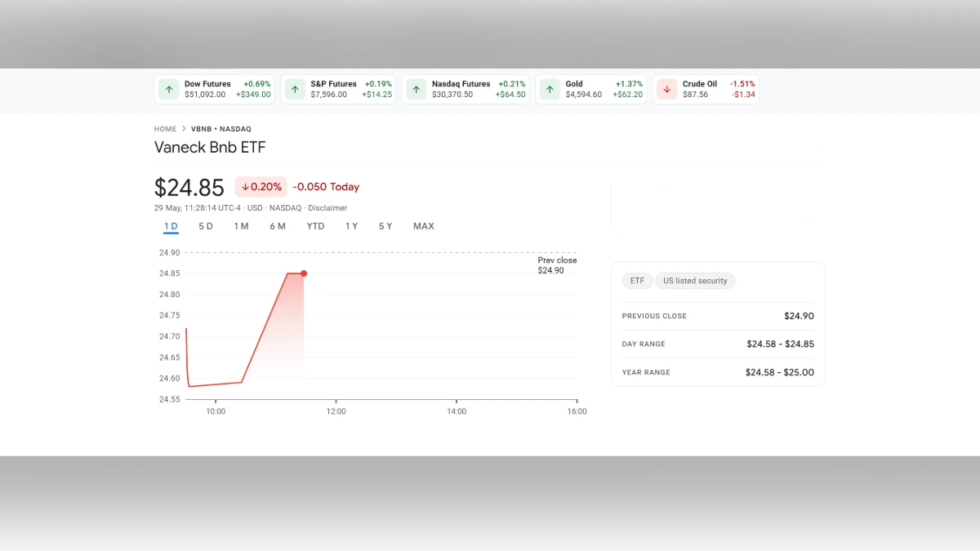Select the YTD chart range
The height and width of the screenshot is (551, 980).
click(315, 226)
